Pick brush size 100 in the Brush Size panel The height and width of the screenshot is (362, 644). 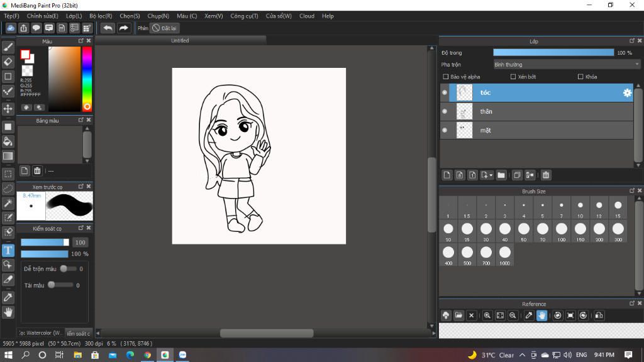561,230
